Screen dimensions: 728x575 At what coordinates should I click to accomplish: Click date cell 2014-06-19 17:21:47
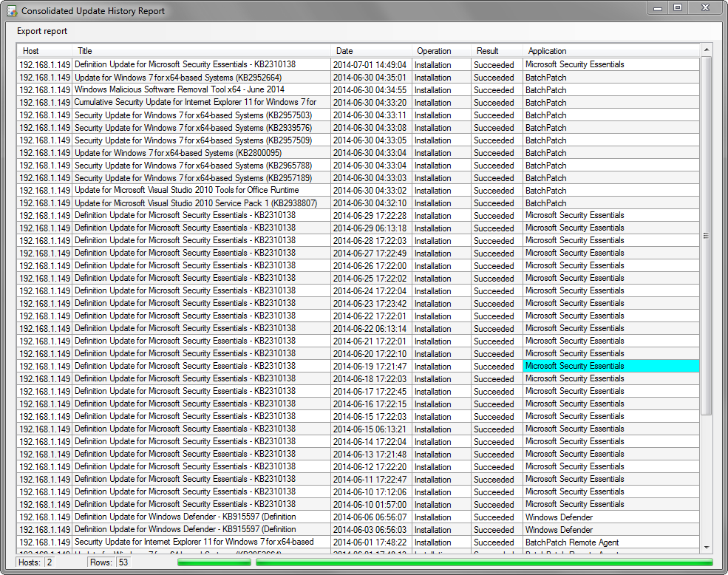(x=371, y=366)
